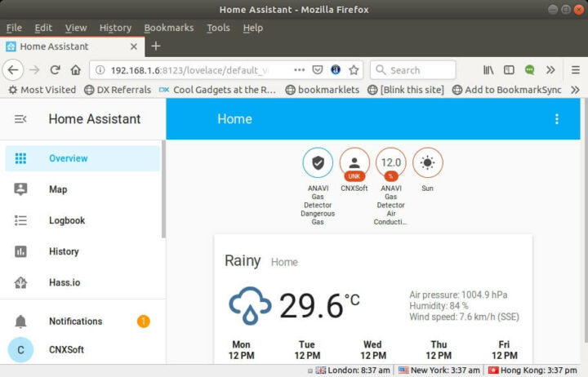Click the blue extension icon in address bar
Screen dimensions: 588x377
tap(336, 70)
